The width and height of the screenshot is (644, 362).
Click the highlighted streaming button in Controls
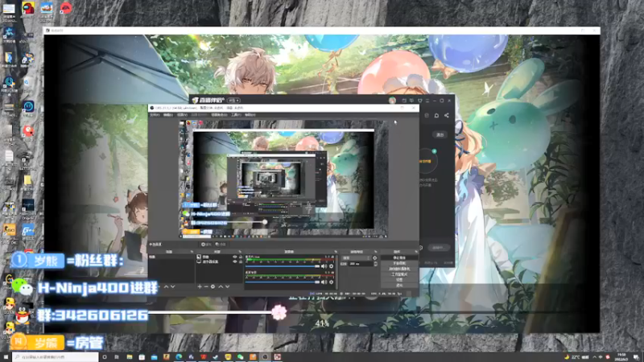tap(399, 257)
